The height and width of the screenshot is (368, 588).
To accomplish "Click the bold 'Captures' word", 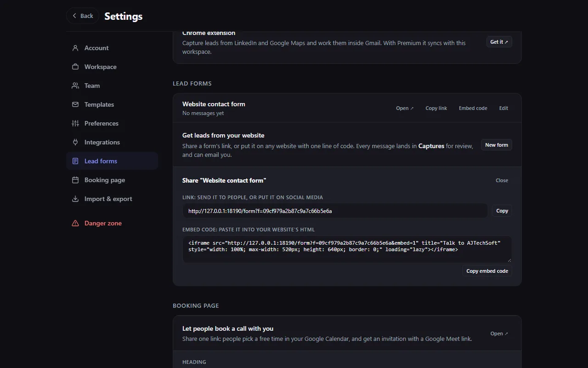I will click(x=431, y=146).
